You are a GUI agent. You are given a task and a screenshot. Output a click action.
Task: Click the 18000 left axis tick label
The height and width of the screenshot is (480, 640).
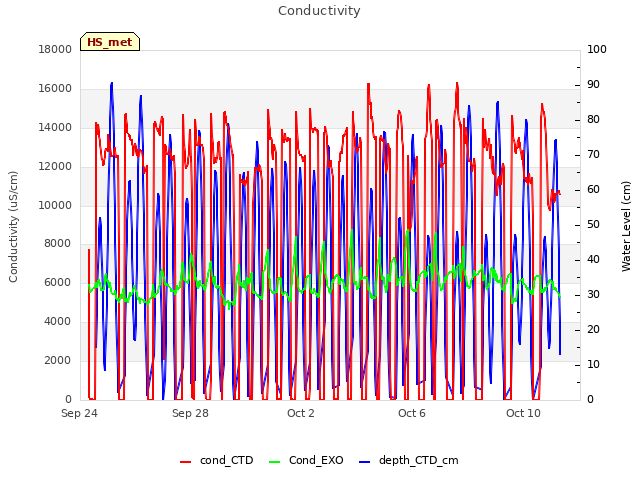(55, 49)
